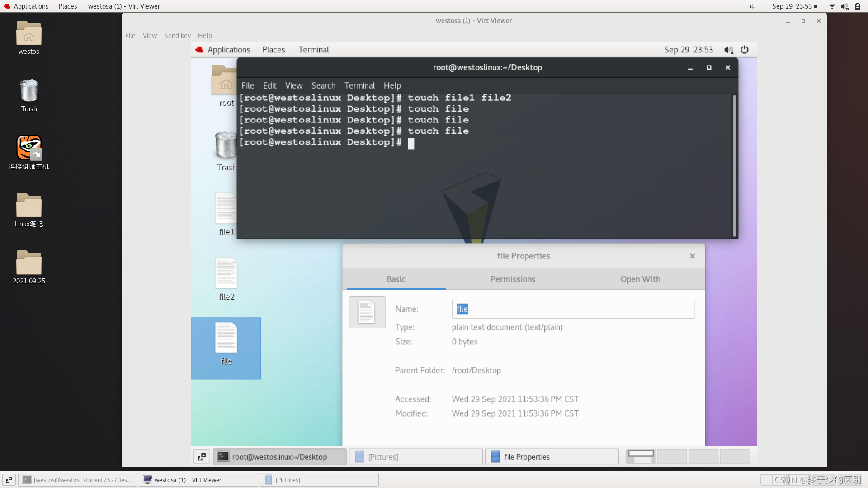Open the host Trash icon
This screenshot has height=488, width=868.
coord(29,90)
